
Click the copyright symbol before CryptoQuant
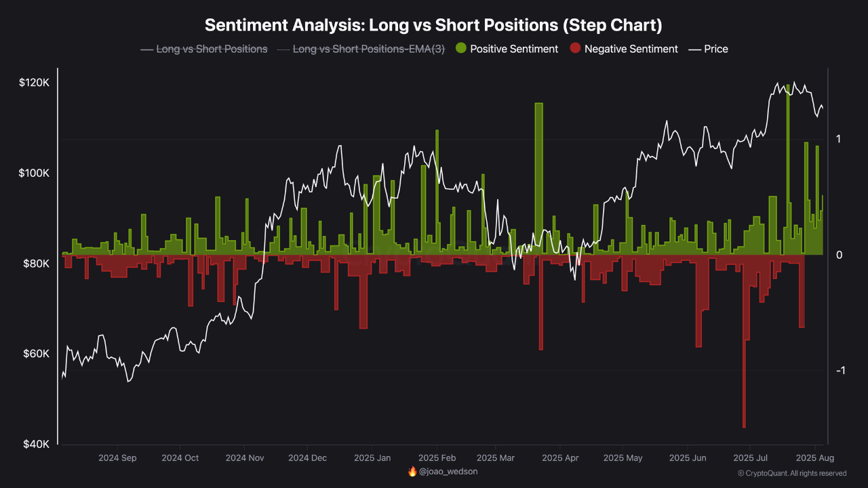[x=741, y=473]
